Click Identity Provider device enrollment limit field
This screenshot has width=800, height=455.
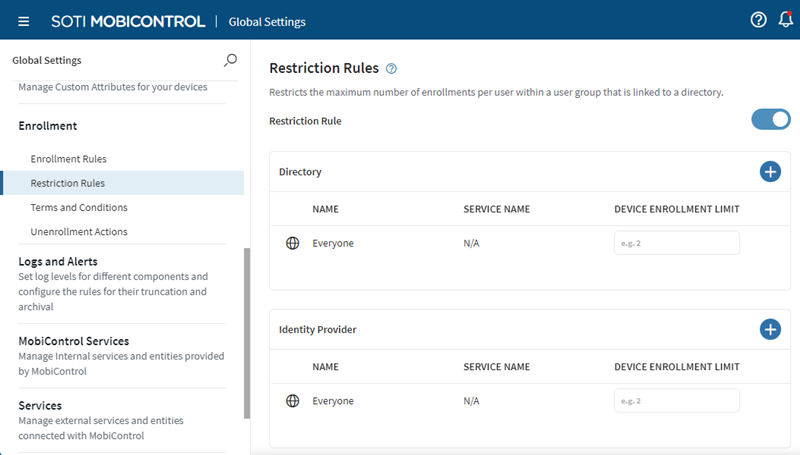coord(676,401)
